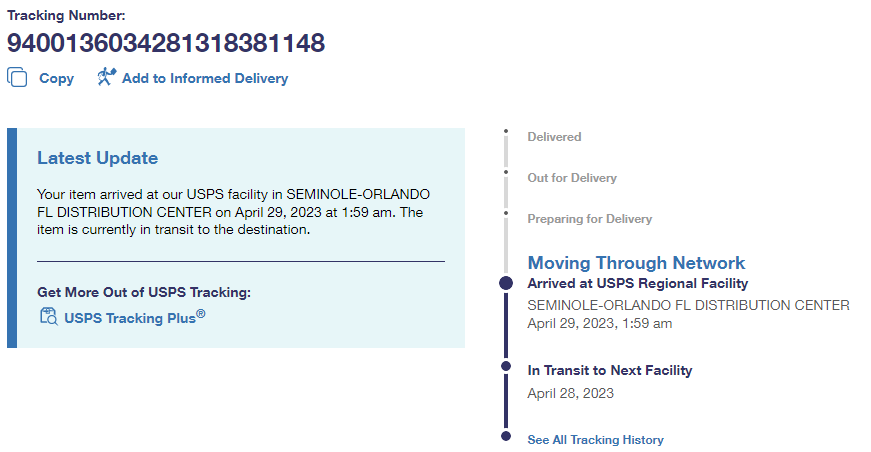Click the Out for Delivery status step
The height and width of the screenshot is (452, 871).
tap(572, 178)
